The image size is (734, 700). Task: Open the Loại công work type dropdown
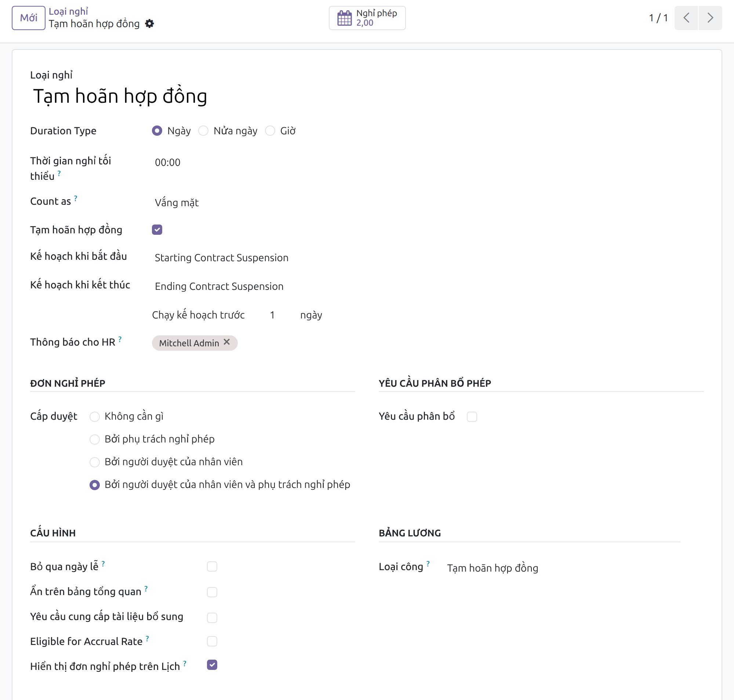[x=563, y=568]
